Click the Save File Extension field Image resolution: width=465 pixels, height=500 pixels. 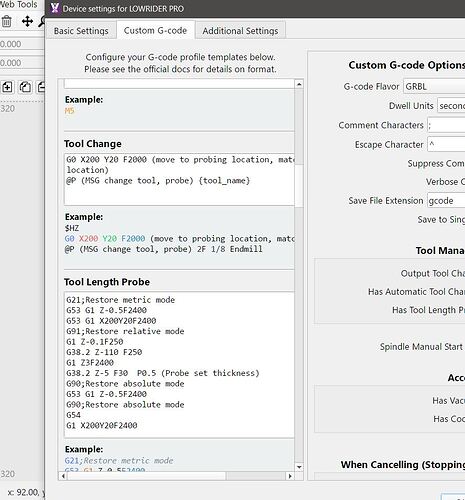pyautogui.click(x=446, y=201)
